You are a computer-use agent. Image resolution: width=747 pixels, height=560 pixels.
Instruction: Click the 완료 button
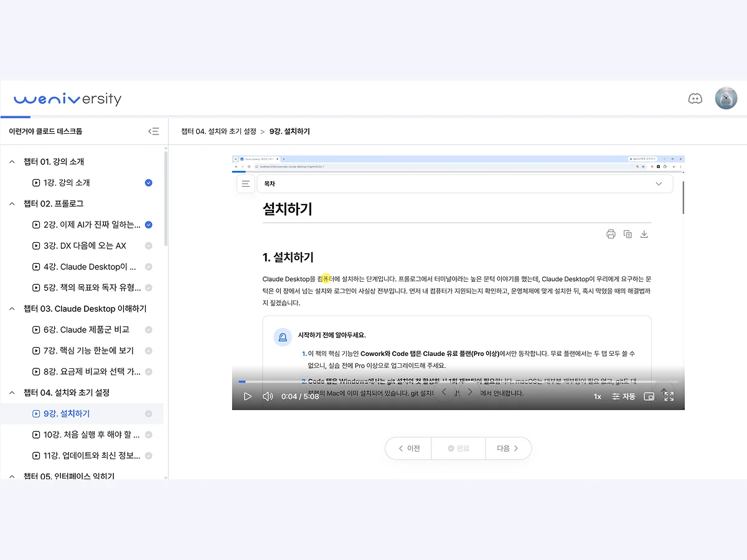pyautogui.click(x=458, y=448)
